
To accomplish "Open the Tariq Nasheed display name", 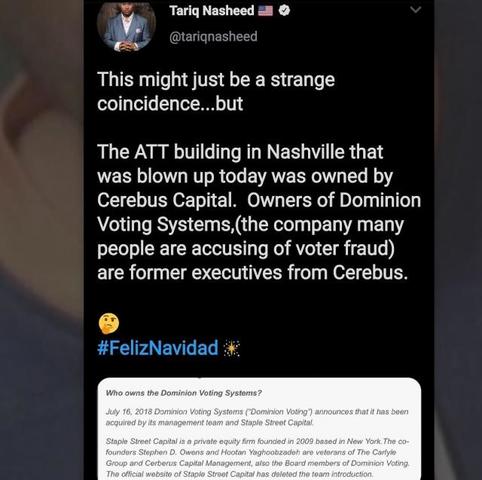I will coord(212,11).
